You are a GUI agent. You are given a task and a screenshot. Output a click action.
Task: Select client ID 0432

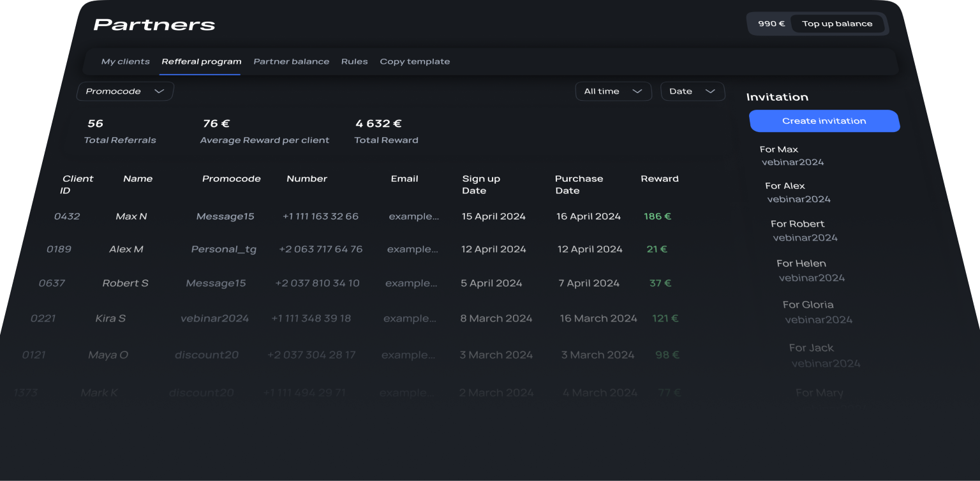[67, 216]
